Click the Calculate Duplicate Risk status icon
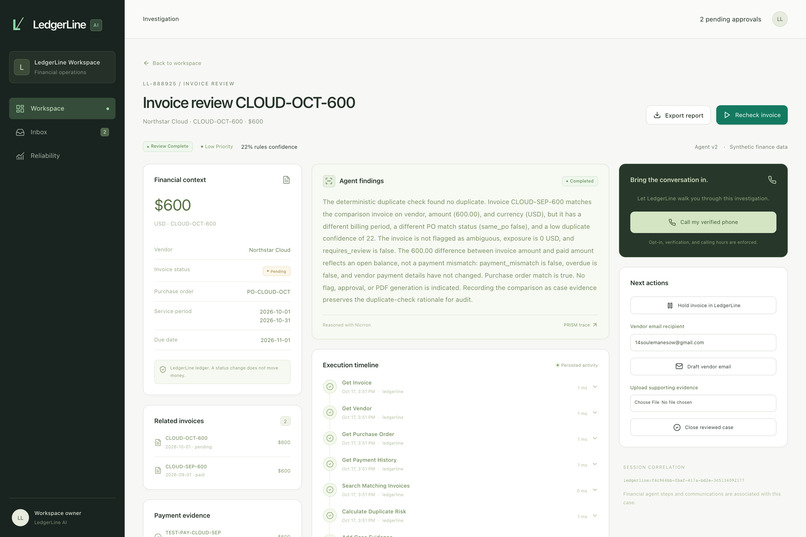Image resolution: width=806 pixels, height=537 pixels. [329, 515]
